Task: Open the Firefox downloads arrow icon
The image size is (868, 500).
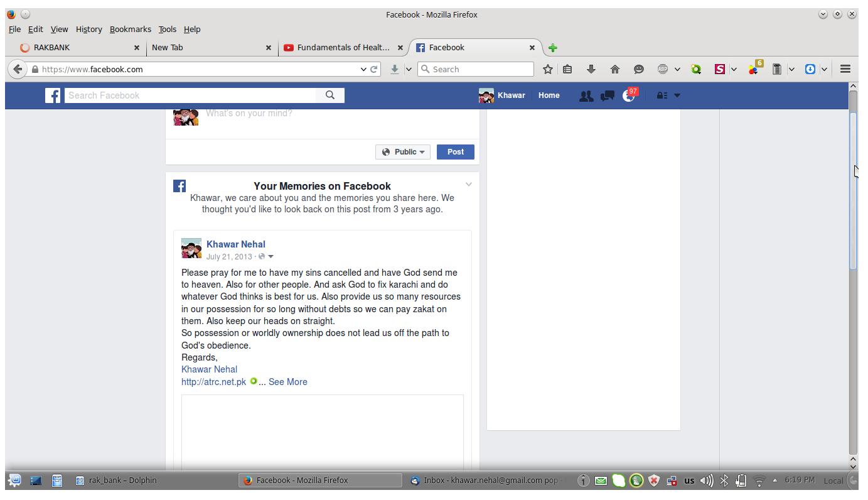Action: point(591,69)
